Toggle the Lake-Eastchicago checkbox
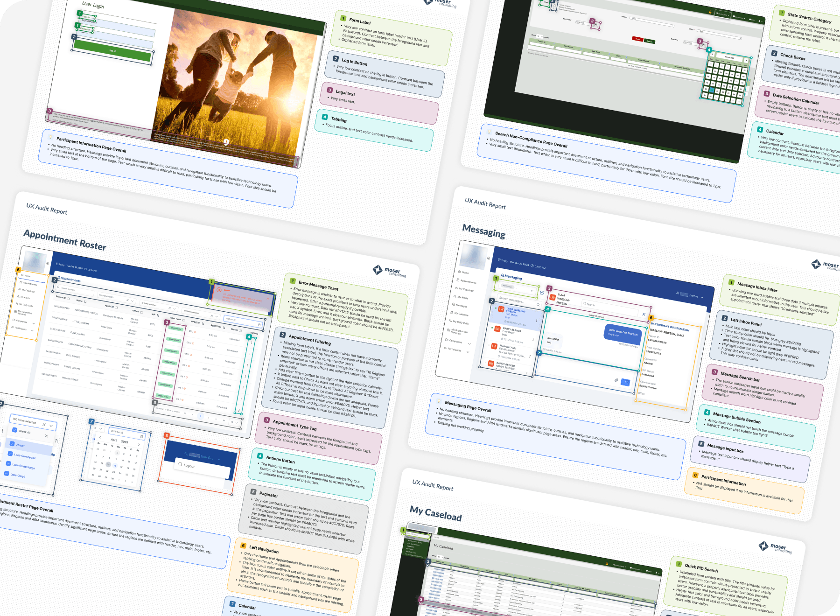 (x=8, y=463)
